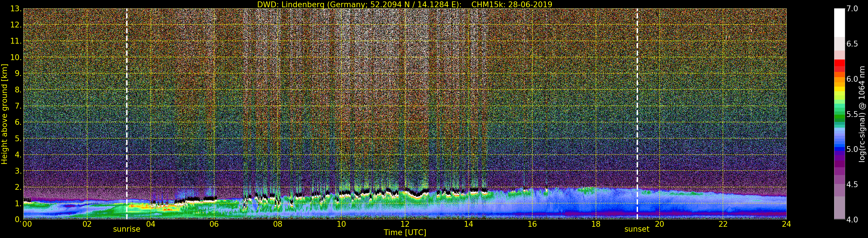Select the height-axis tick label 9.
Image resolution: width=868 pixels, height=238 pixels.
pos(18,73)
